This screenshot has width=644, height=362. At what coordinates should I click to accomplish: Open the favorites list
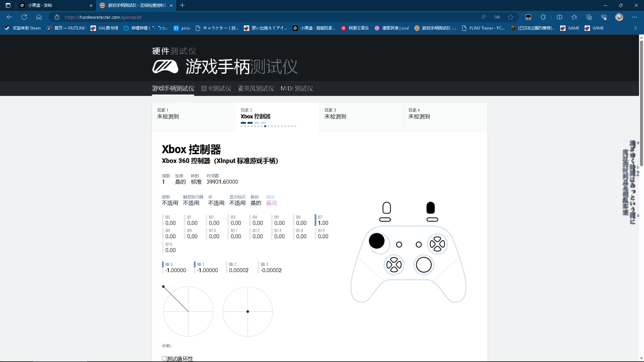pos(574,17)
